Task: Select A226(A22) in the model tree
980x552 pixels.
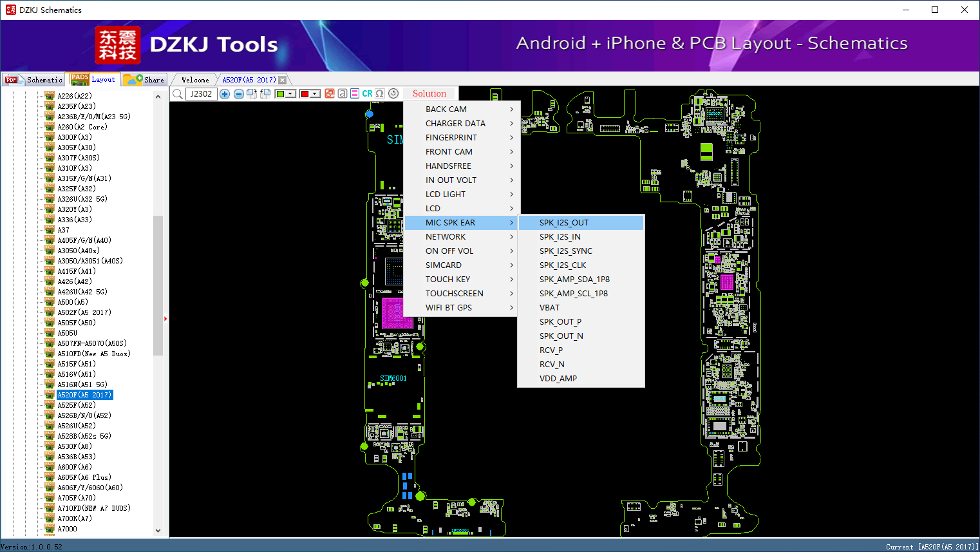Action: (75, 96)
